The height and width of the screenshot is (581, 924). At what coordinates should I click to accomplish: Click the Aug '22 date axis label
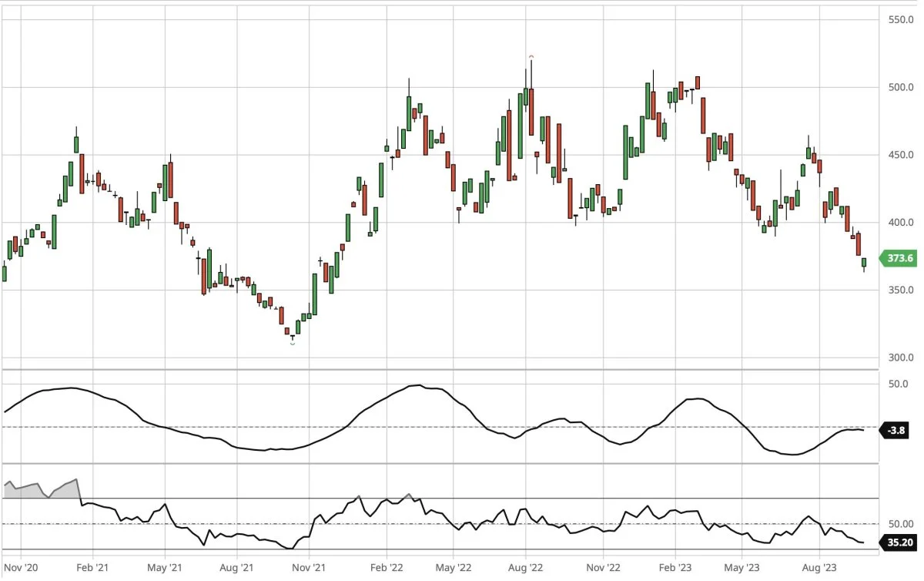527,569
